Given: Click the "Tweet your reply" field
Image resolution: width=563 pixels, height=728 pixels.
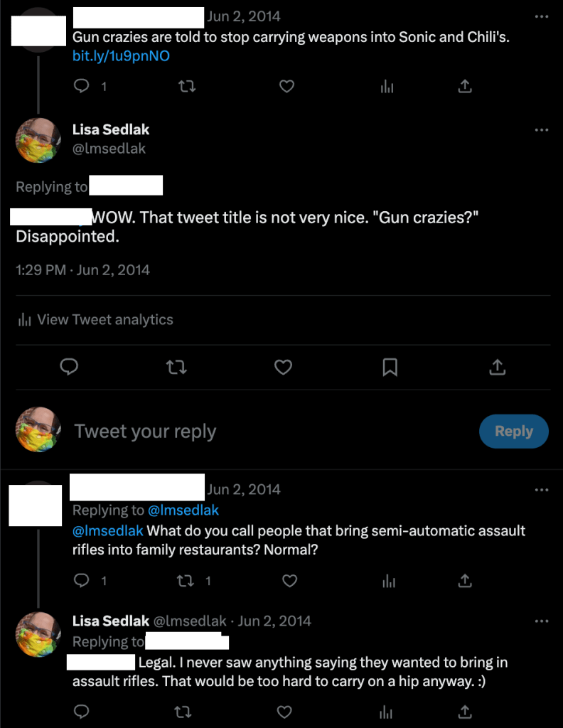Looking at the screenshot, I should 213,432.
